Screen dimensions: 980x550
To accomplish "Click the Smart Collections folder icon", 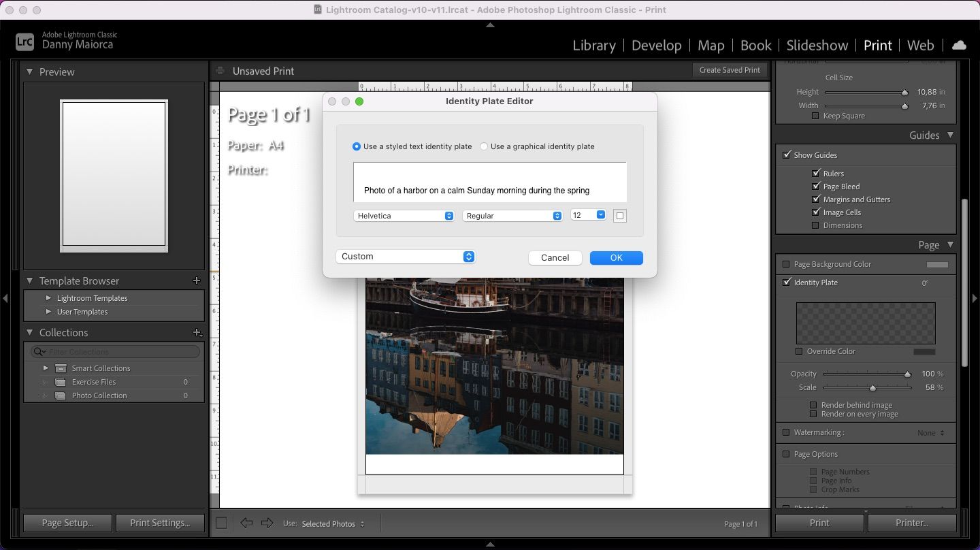I will pos(61,368).
